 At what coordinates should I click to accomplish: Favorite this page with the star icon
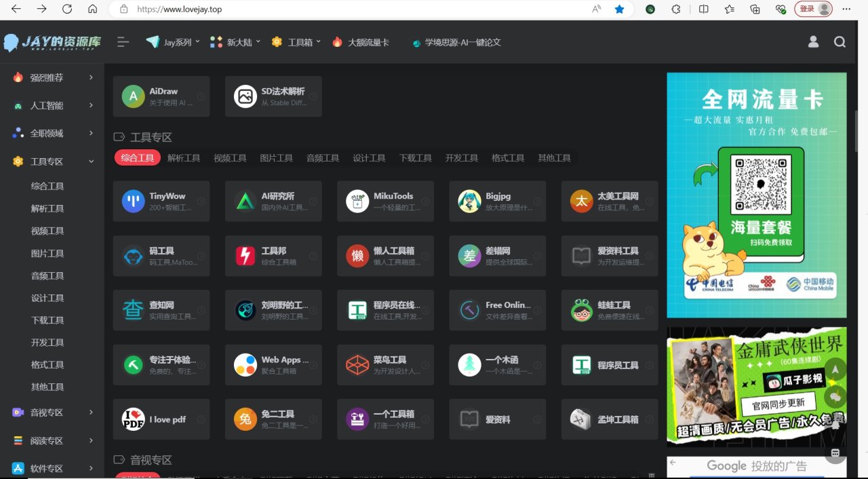tap(619, 9)
